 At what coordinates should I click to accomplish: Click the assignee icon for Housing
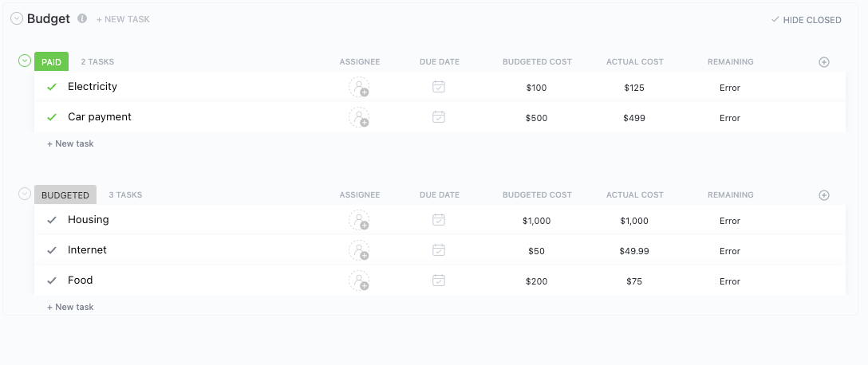[x=359, y=221]
